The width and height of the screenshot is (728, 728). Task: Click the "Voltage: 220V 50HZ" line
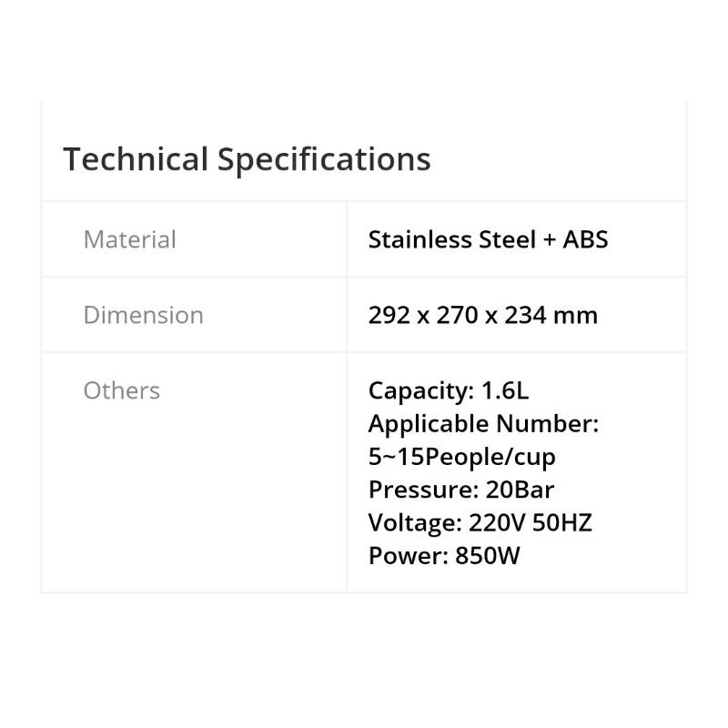coord(480,522)
